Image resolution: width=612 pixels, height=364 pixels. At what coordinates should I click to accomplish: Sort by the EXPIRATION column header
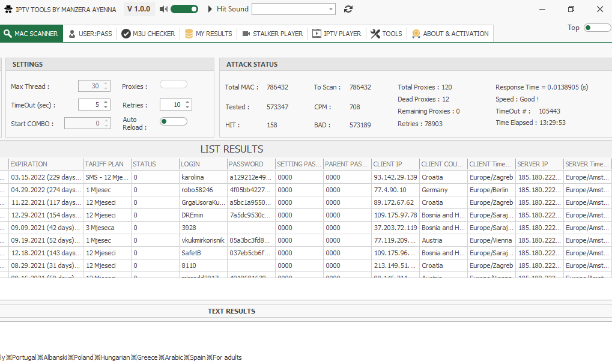pos(45,164)
